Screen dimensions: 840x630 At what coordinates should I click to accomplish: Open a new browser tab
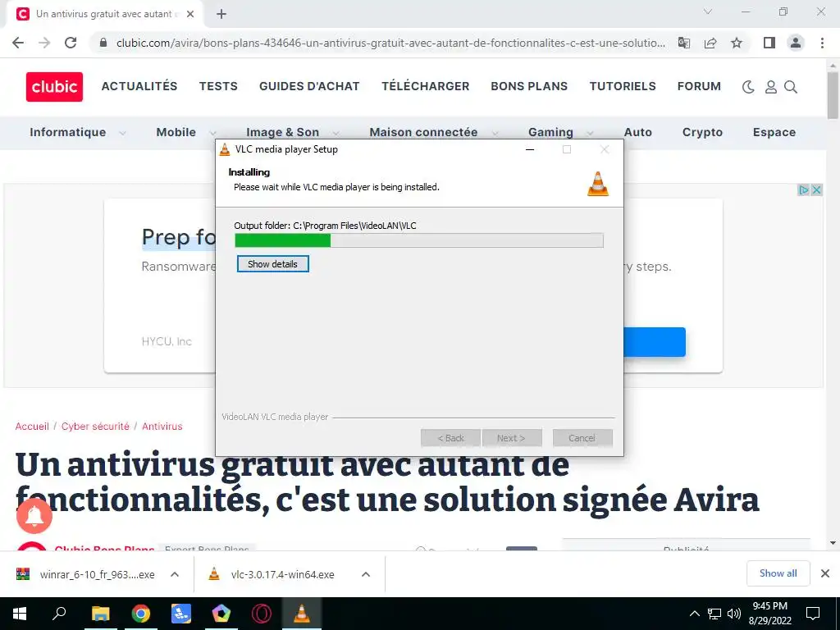(x=221, y=14)
